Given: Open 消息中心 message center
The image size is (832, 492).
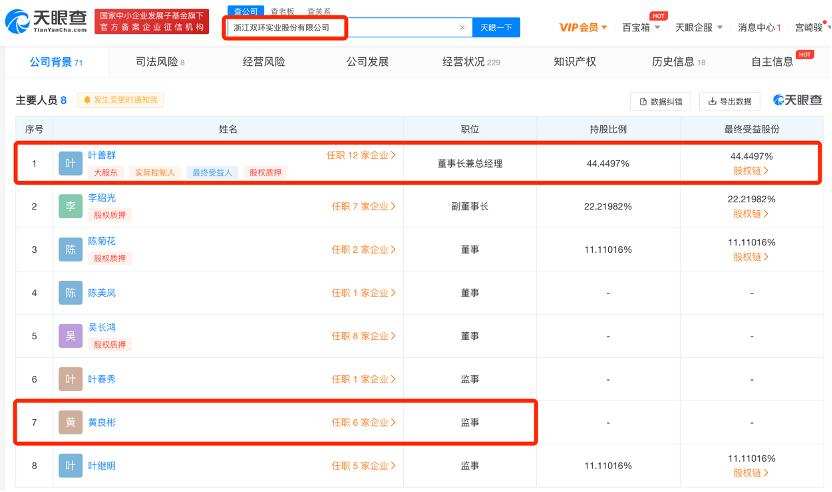Looking at the screenshot, I should tap(759, 28).
